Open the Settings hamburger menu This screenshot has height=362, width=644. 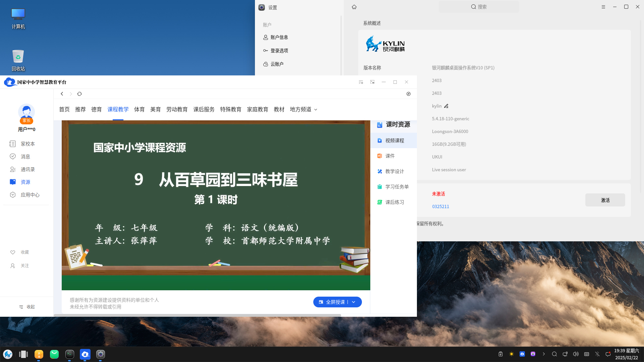(x=603, y=7)
